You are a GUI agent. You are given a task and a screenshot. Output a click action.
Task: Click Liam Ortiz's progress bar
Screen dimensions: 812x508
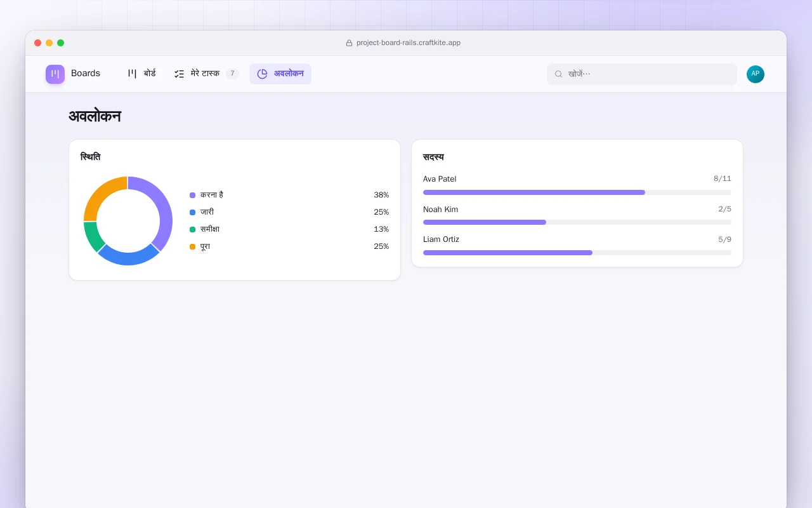577,253
